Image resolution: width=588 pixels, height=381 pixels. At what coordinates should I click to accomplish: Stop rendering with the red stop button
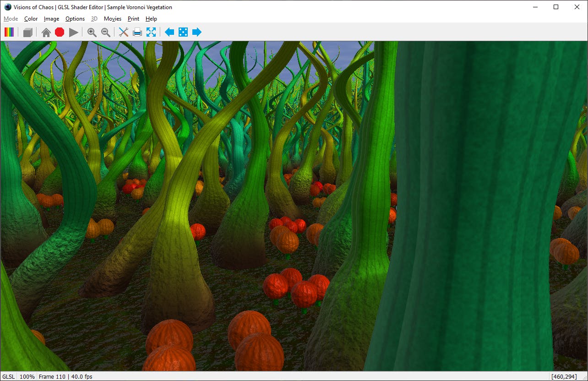coord(60,32)
